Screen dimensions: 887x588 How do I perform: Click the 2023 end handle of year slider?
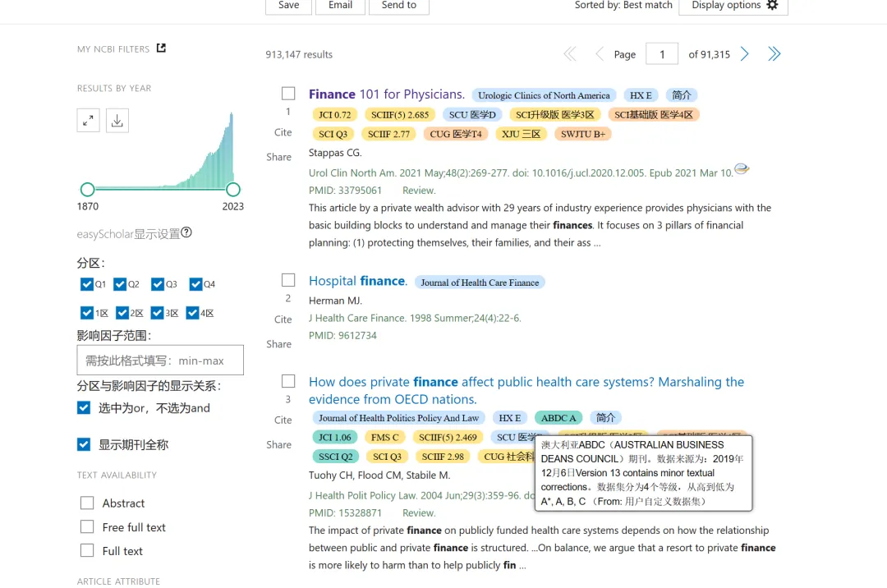pos(233,190)
